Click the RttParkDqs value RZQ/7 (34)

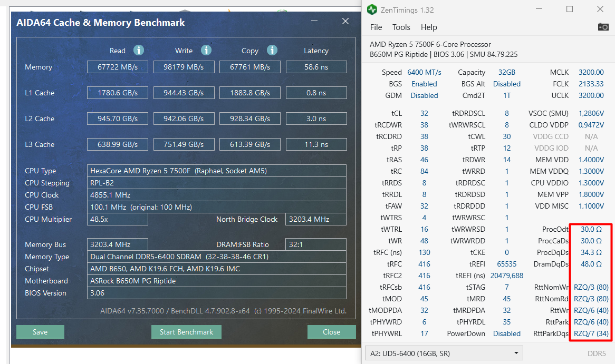591,334
